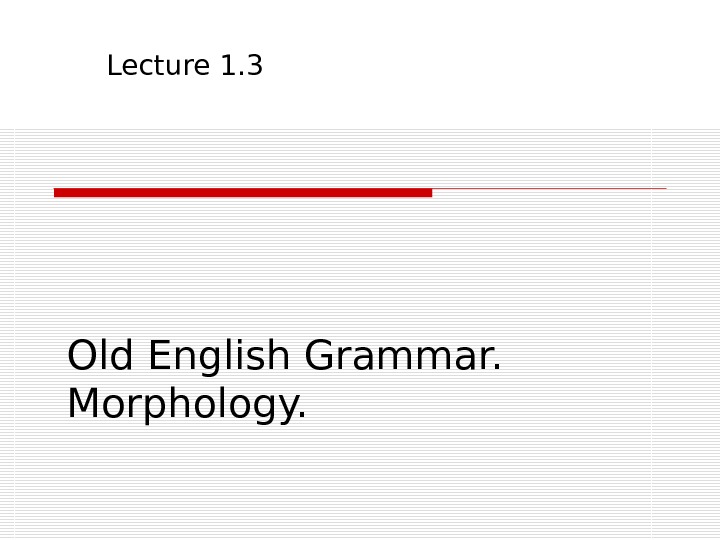This screenshot has height=540, width=720.
Task: Click the striped area between the red bar and the title
Action: click(300, 265)
